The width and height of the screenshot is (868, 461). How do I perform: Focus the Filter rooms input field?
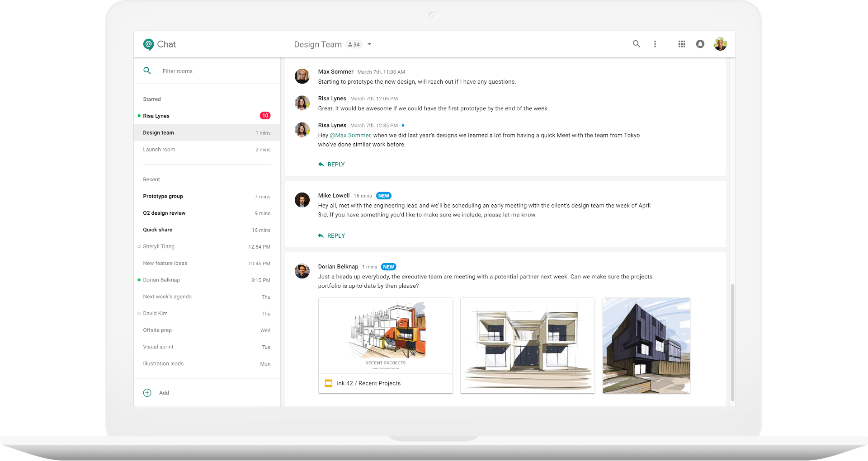(x=207, y=71)
